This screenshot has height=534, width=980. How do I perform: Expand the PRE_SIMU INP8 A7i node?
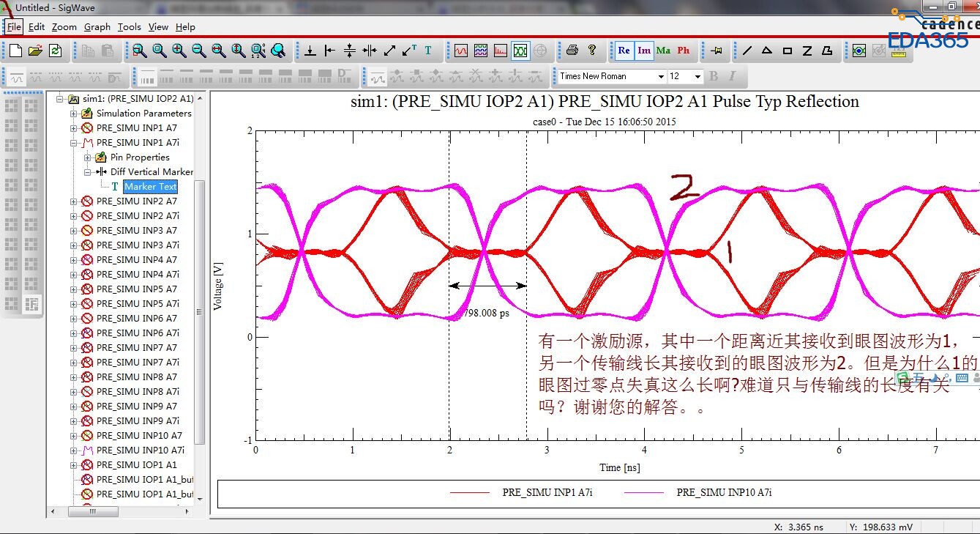point(73,392)
